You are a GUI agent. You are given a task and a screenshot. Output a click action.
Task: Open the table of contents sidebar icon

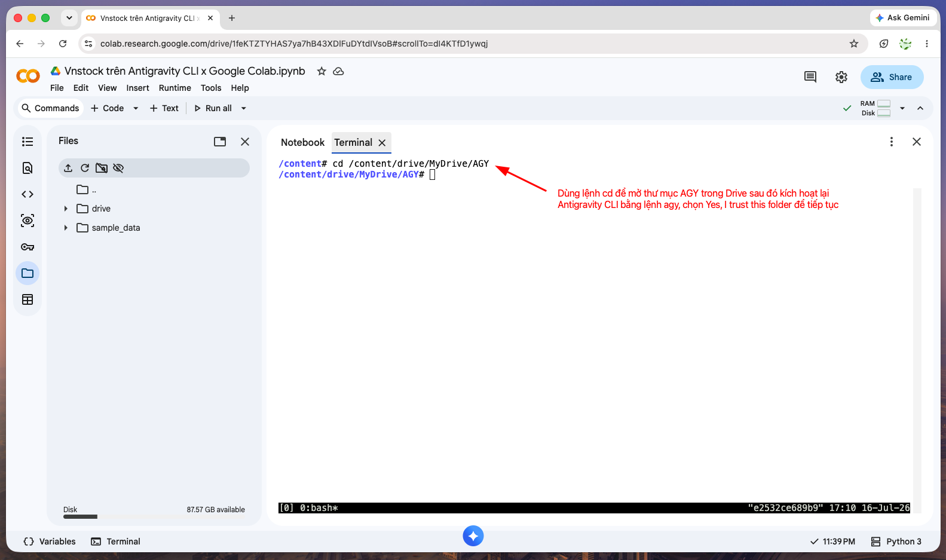coord(27,142)
